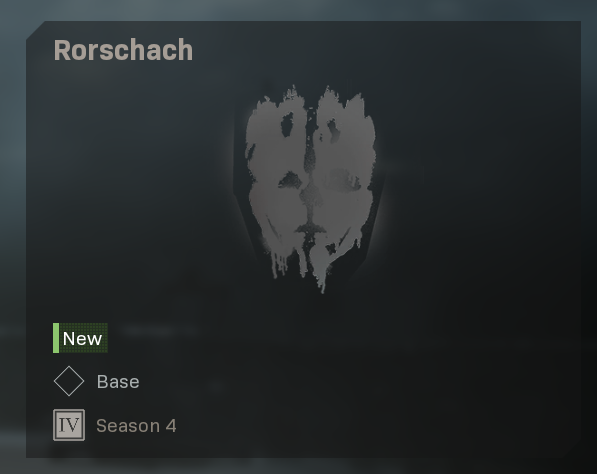Click the Season 4 label
This screenshot has height=474, width=597.
coord(136,425)
